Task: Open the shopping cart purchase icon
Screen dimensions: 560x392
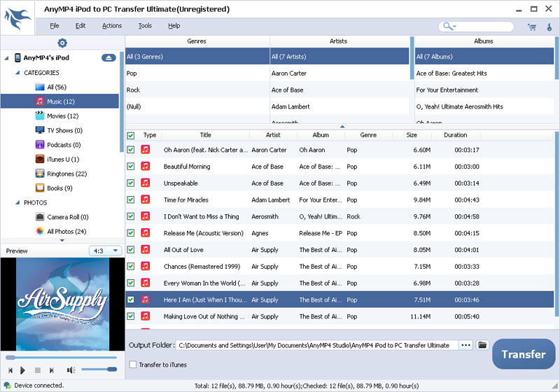Action: click(x=532, y=27)
